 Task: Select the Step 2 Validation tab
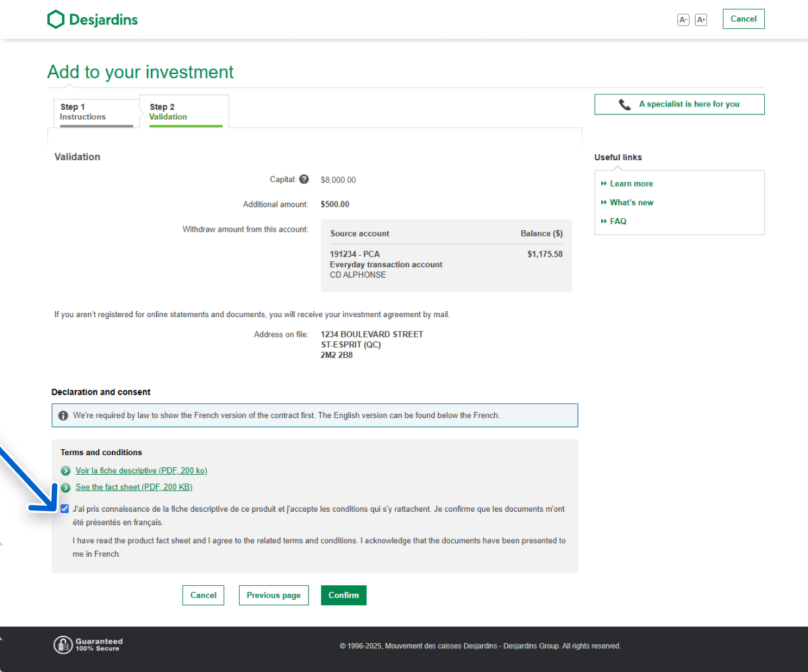tap(184, 112)
